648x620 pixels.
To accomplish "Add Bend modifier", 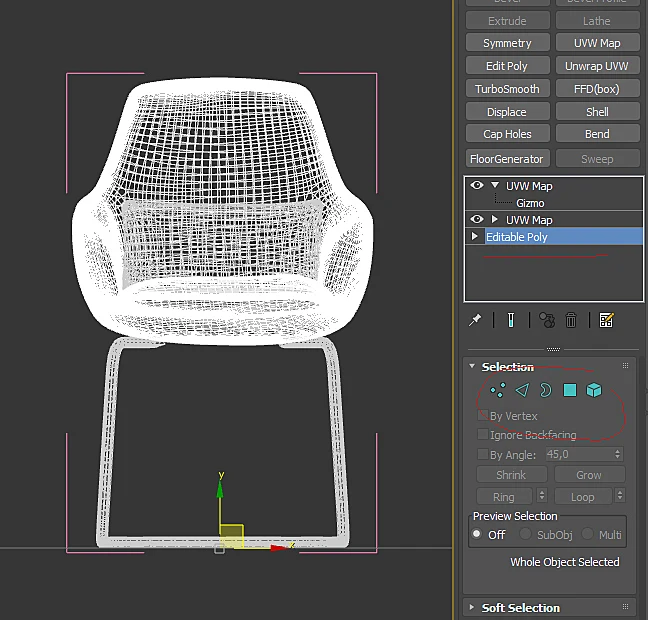I will click(597, 134).
